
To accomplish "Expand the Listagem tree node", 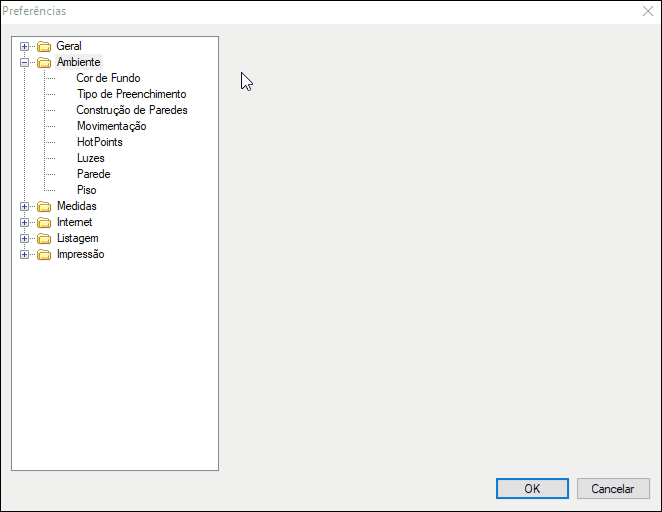I will point(24,238).
